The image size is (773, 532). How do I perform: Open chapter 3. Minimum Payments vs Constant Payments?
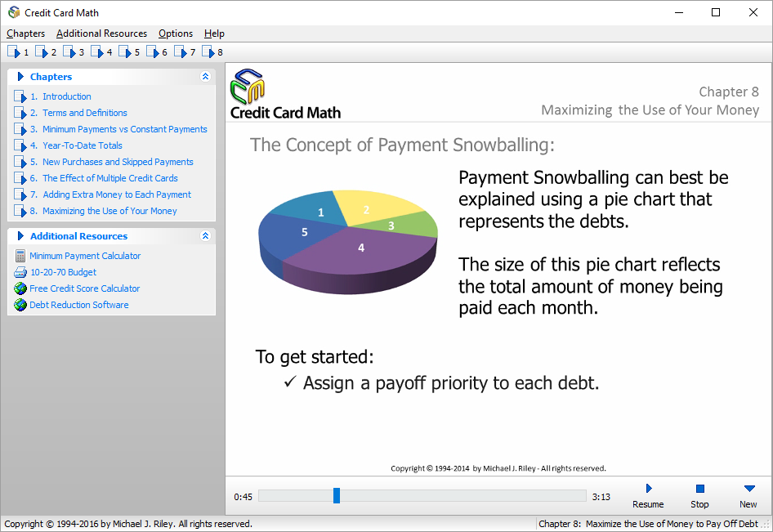[x=118, y=129]
